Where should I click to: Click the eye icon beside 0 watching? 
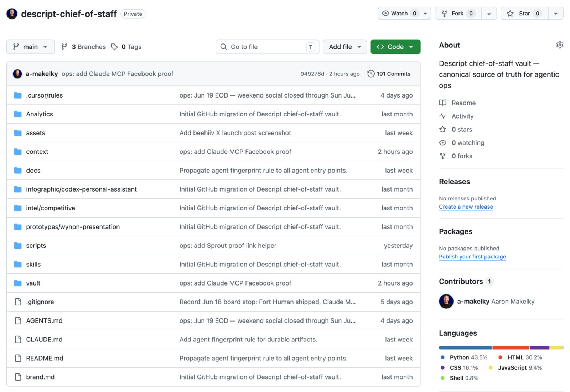coord(442,143)
